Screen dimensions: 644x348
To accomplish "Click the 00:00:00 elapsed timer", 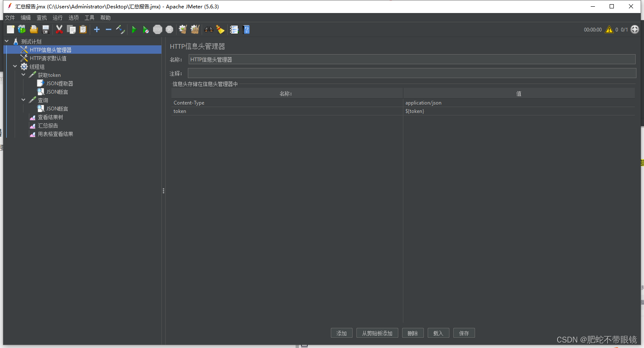I will point(592,30).
